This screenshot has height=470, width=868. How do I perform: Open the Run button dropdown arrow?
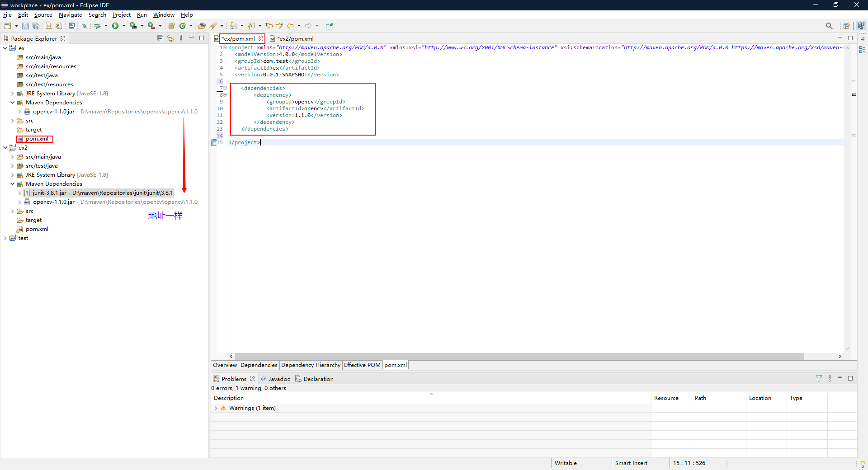point(123,26)
